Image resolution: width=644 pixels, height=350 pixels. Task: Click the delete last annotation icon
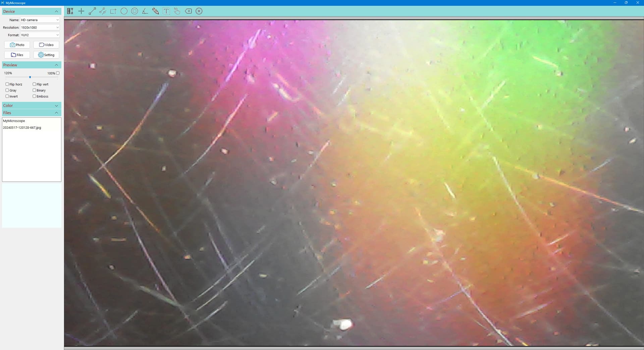pos(189,11)
